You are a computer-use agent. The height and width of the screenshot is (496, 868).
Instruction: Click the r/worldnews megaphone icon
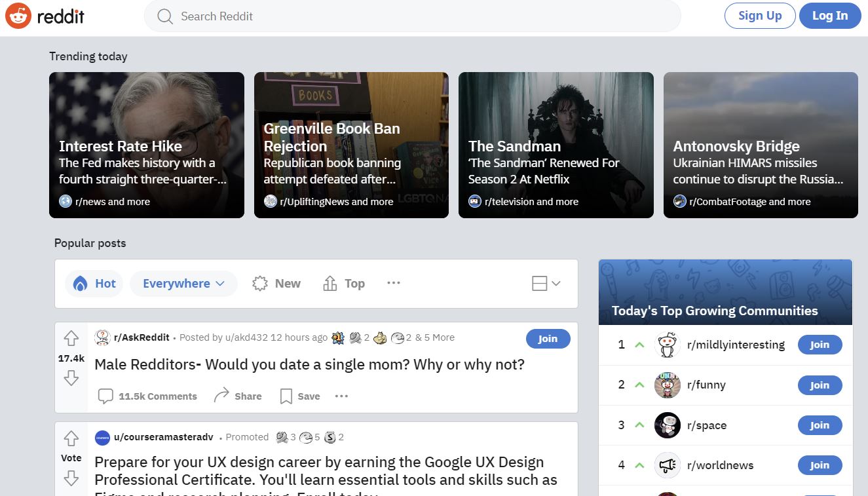[x=668, y=465]
